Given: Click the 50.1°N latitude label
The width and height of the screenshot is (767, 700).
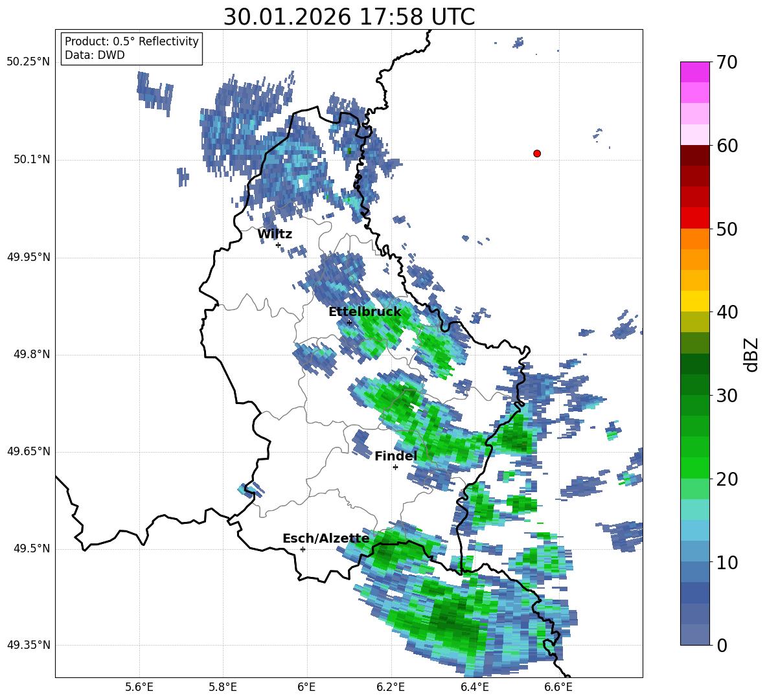Looking at the screenshot, I should coord(31,160).
